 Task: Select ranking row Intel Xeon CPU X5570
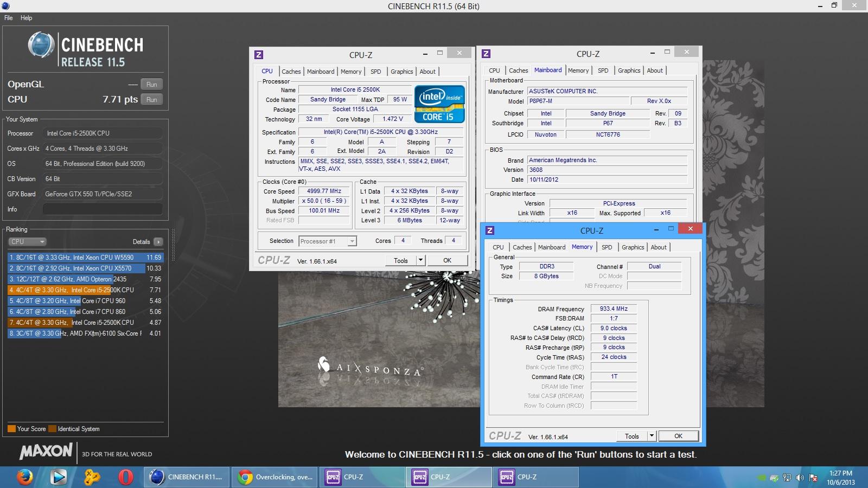click(85, 268)
